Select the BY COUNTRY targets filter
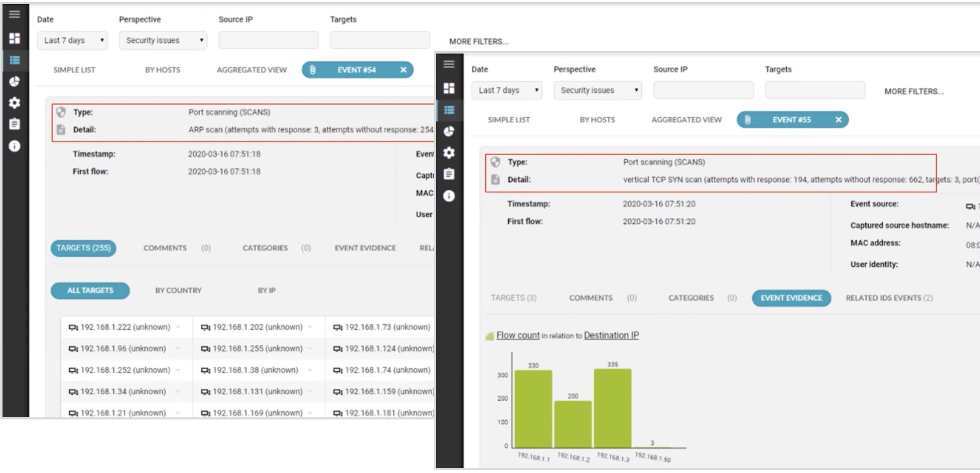This screenshot has height=473, width=980. tap(178, 290)
